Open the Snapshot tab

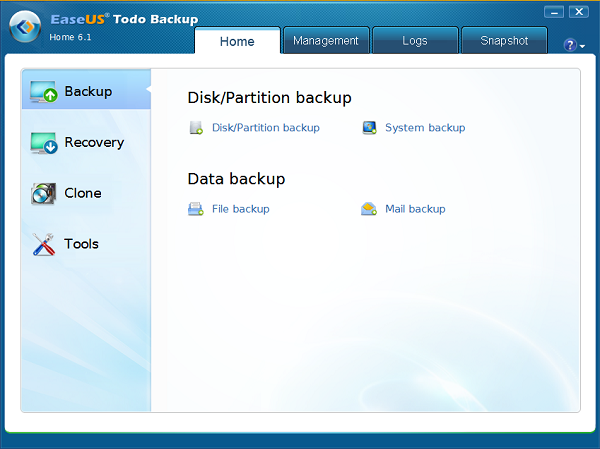[x=504, y=41]
